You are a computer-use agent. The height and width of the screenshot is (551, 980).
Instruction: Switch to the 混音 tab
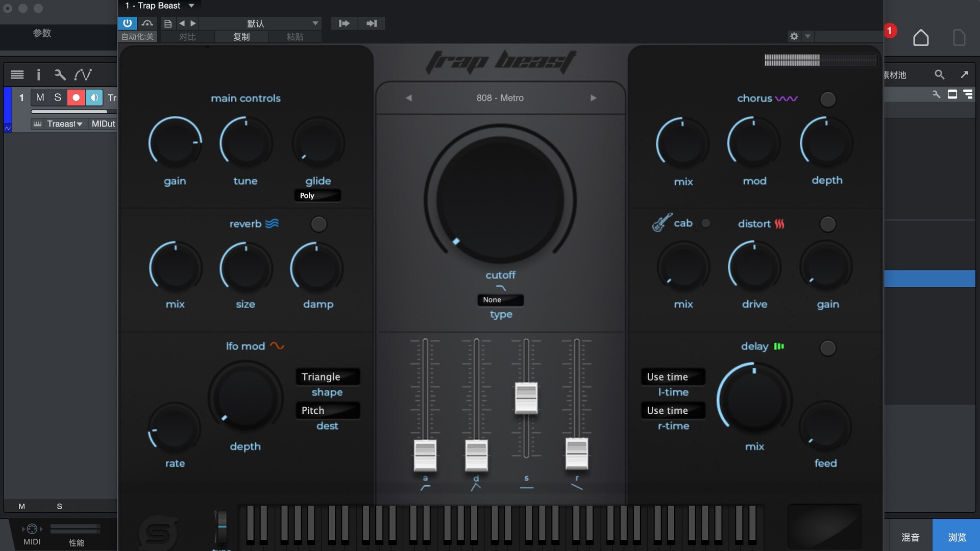910,537
